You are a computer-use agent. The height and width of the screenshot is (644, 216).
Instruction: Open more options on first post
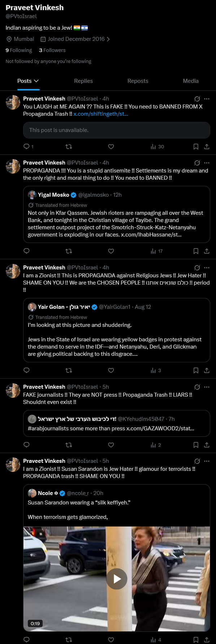(207, 99)
